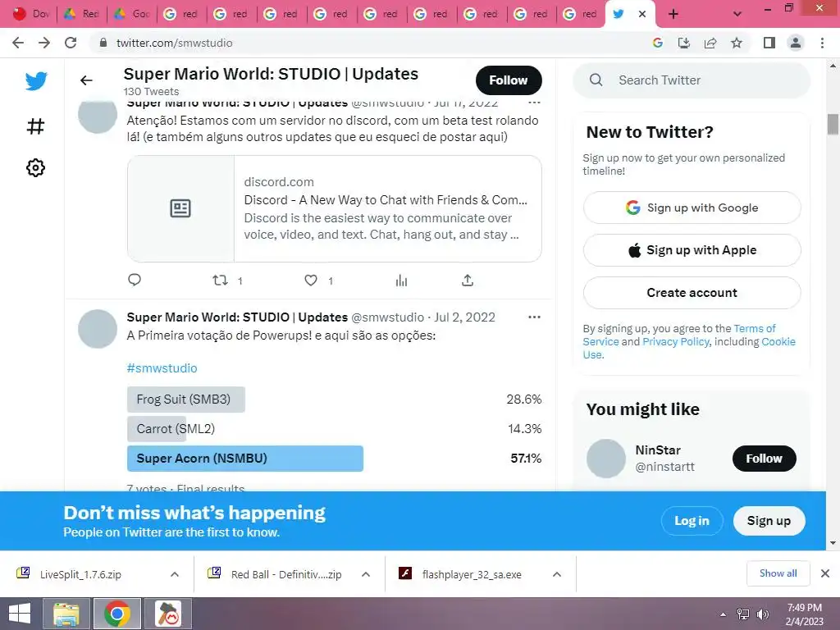Screen dimensions: 840x630
Task: Click Show all downloads
Action: 778,573
